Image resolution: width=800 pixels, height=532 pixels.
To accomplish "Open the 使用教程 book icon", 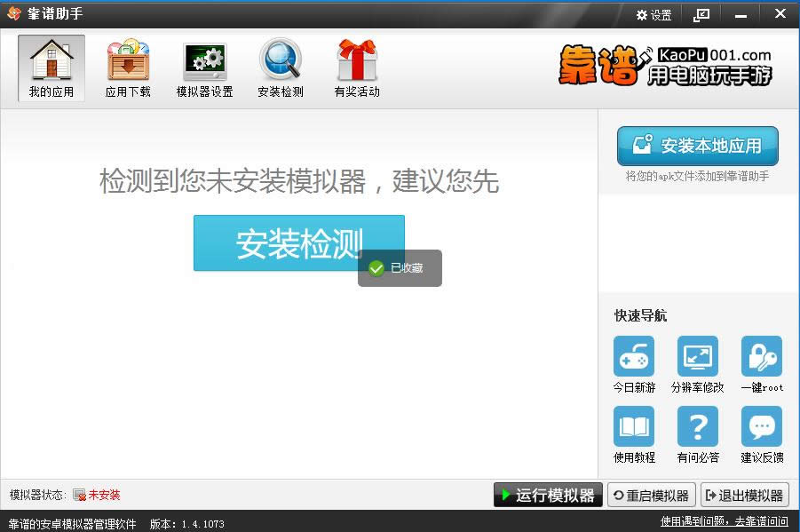I will (x=634, y=426).
